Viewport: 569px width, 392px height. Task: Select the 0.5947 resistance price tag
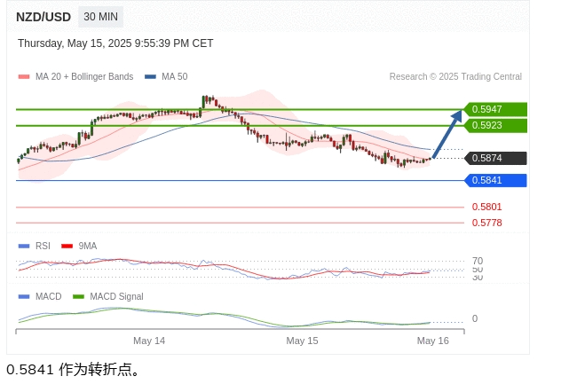(x=495, y=109)
